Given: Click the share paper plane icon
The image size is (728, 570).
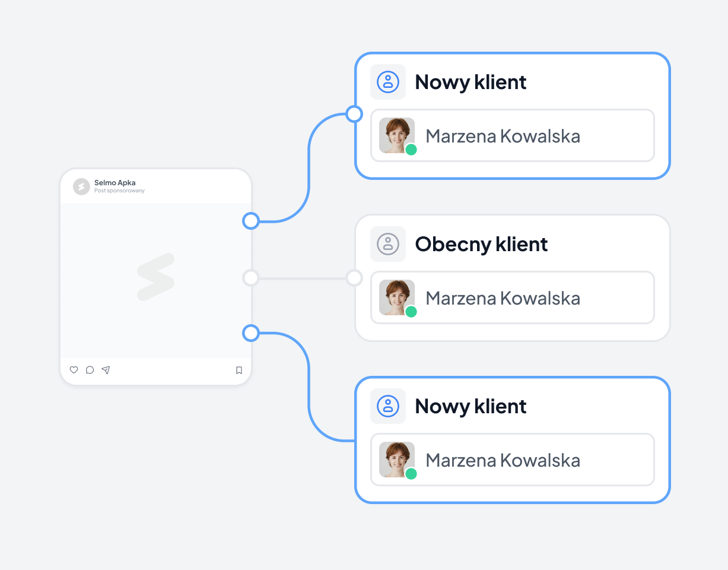Looking at the screenshot, I should [x=106, y=370].
